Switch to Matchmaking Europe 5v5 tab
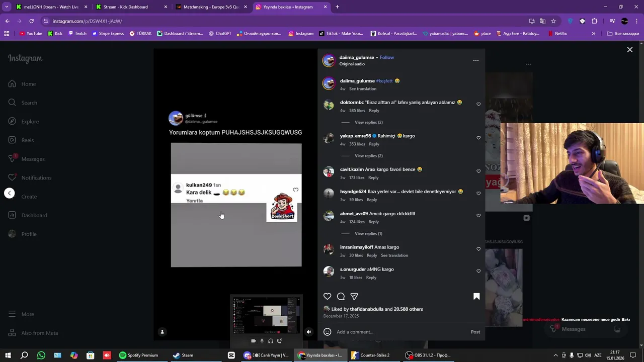The width and height of the screenshot is (644, 362). (x=211, y=7)
